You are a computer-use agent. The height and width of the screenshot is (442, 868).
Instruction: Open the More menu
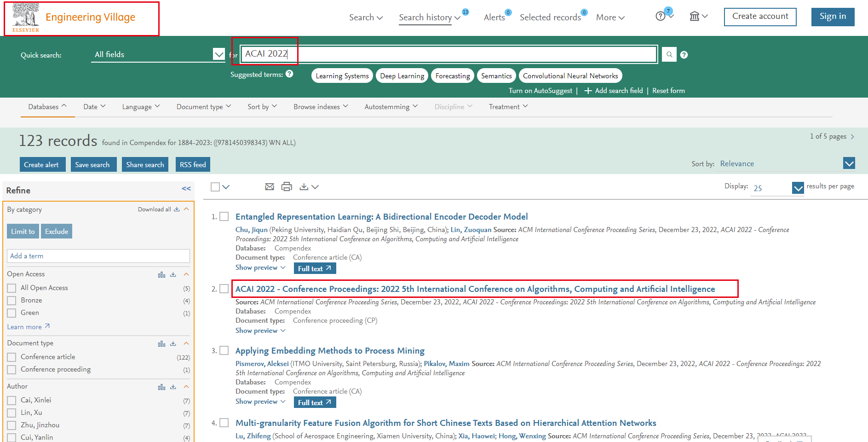click(x=610, y=17)
